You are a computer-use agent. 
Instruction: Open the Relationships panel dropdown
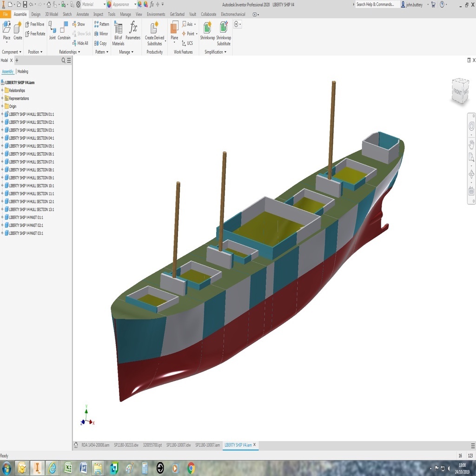[70, 52]
